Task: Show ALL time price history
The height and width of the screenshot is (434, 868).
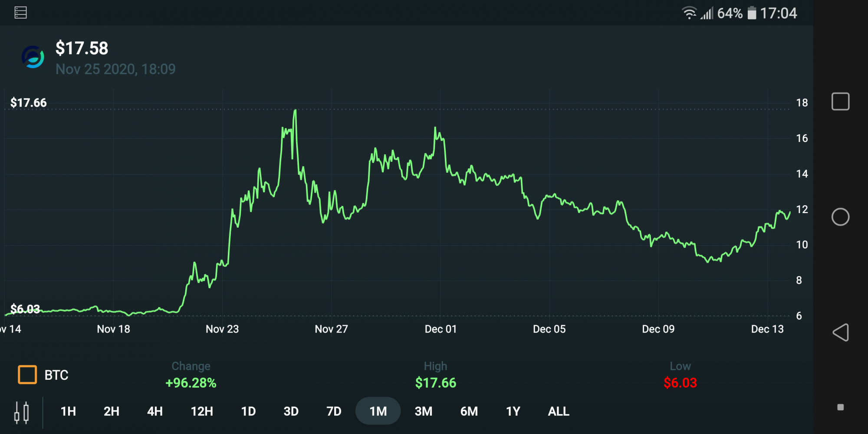Action: [x=559, y=411]
